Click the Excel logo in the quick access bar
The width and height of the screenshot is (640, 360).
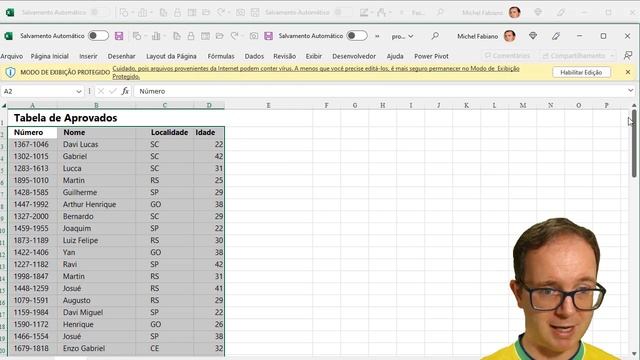pyautogui.click(x=8, y=36)
